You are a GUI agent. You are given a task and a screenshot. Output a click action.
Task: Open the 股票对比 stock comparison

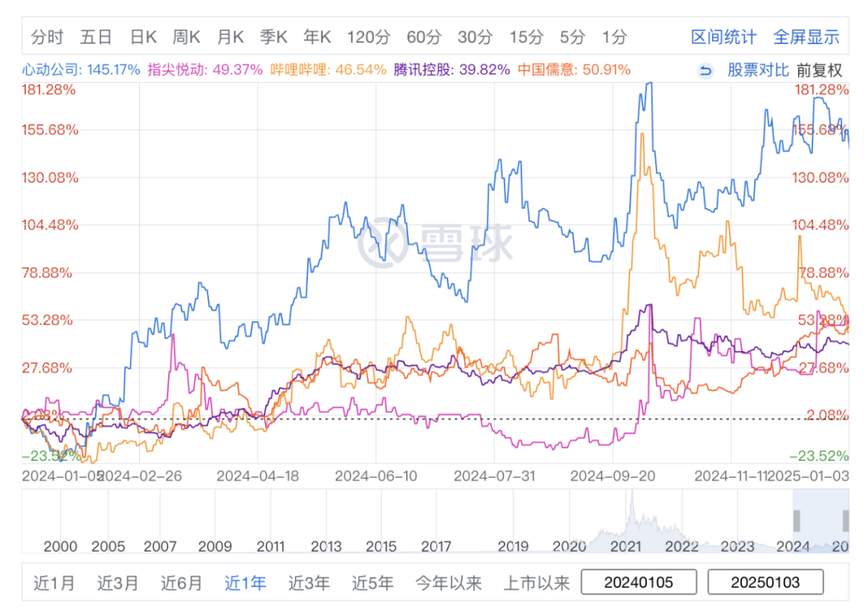point(758,70)
